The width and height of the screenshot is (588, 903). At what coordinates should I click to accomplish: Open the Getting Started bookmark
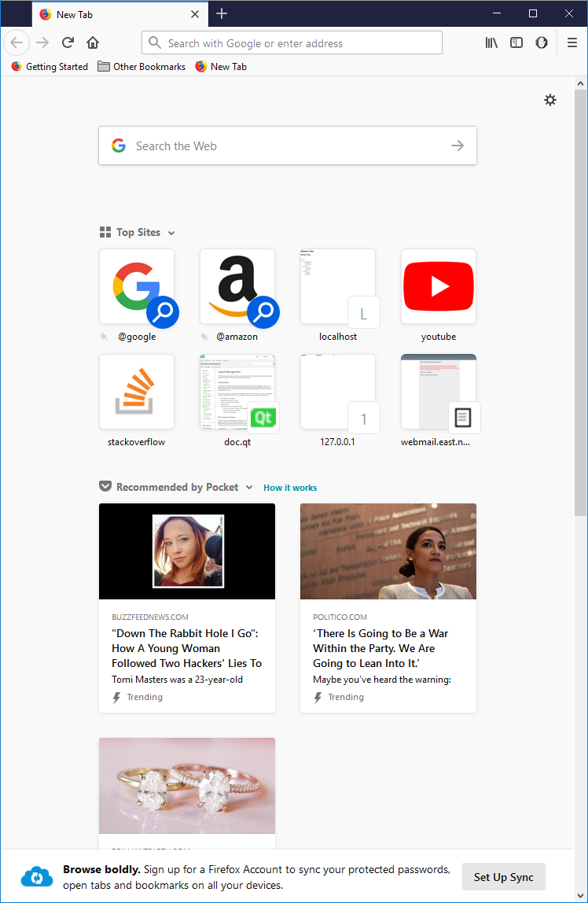pos(50,67)
